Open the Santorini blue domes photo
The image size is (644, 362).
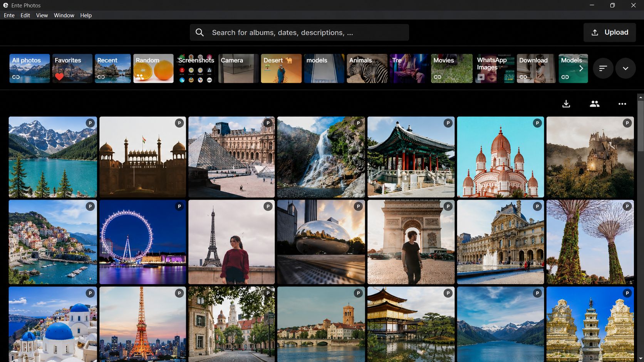point(53,324)
